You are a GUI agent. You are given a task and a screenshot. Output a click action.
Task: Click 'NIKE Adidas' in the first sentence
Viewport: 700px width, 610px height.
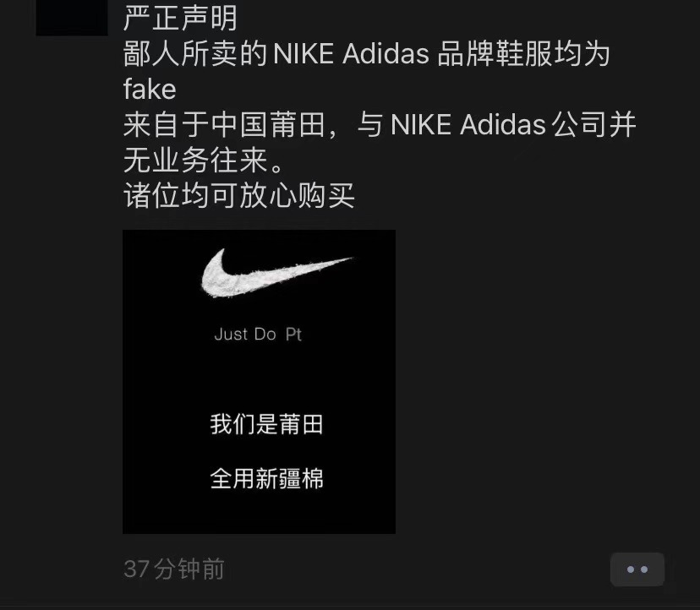click(x=351, y=54)
